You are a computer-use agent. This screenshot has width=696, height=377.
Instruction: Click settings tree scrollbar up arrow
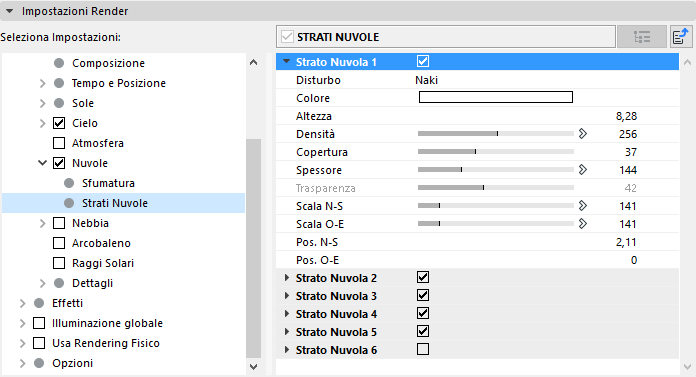(x=253, y=63)
